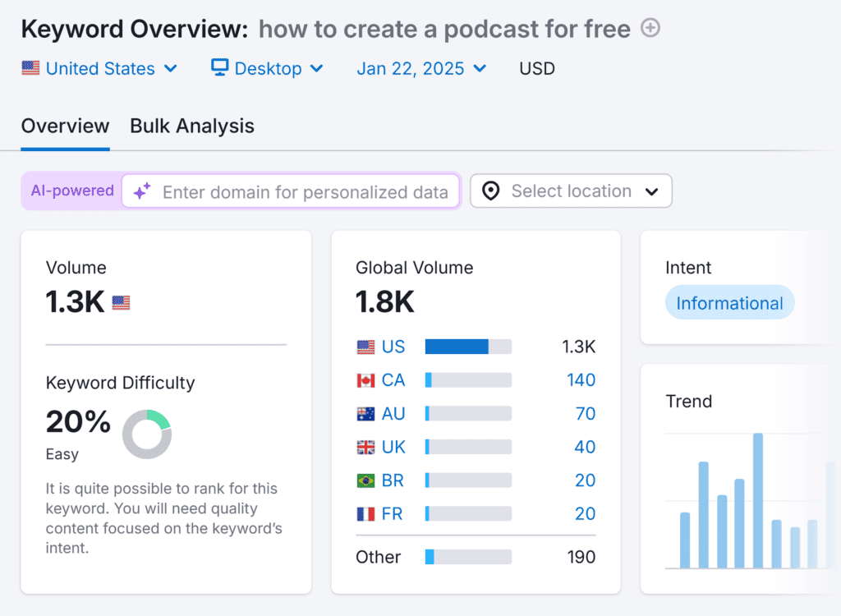Click the location pin icon
The width and height of the screenshot is (841, 616).
490,191
